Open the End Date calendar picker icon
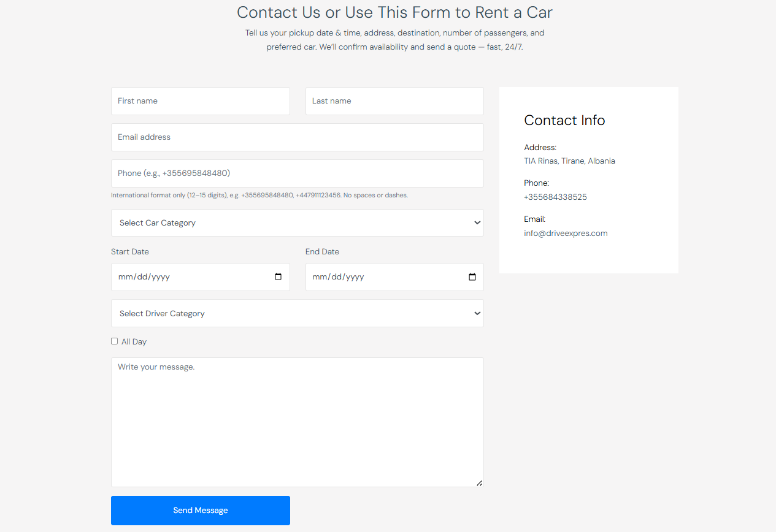776x532 pixels. pos(472,277)
